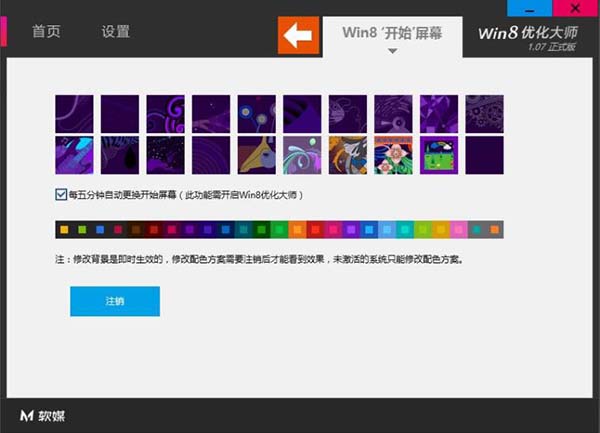Pick the black swatch with crimson square

118,230
